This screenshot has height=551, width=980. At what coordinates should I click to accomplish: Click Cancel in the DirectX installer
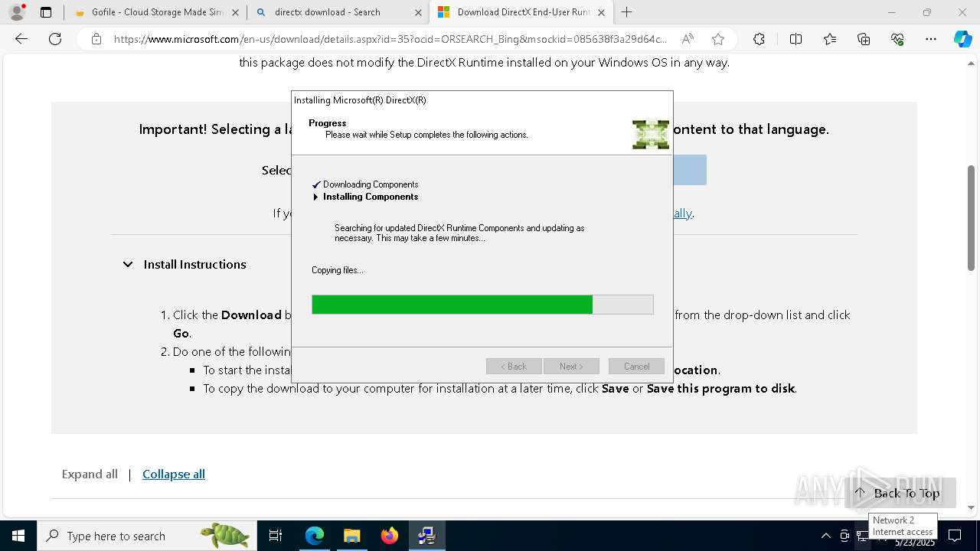[x=636, y=367]
